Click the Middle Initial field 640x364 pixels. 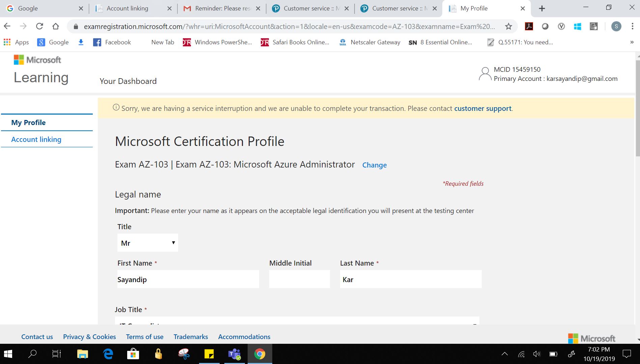coord(299,279)
